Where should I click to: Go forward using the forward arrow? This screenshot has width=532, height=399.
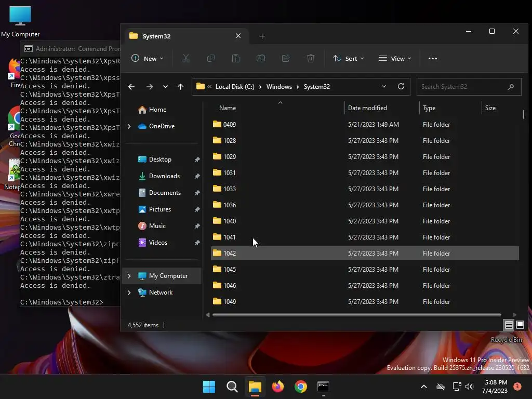pyautogui.click(x=149, y=87)
